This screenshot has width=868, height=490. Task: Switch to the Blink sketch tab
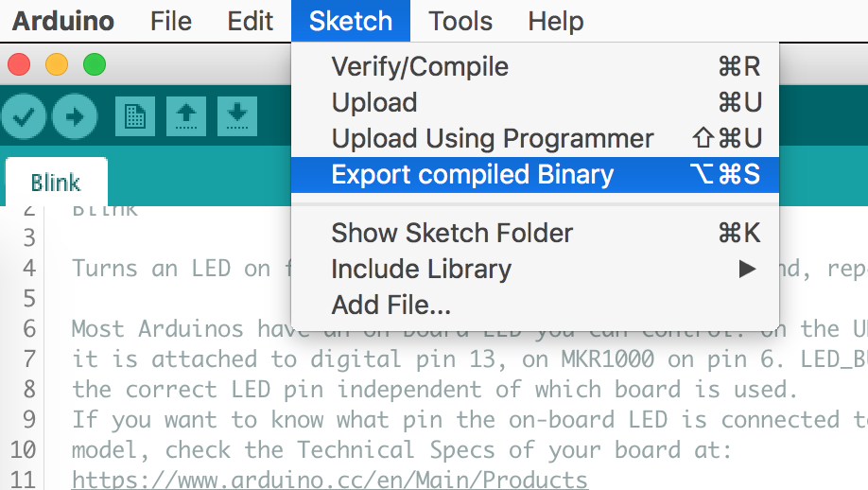pyautogui.click(x=56, y=183)
